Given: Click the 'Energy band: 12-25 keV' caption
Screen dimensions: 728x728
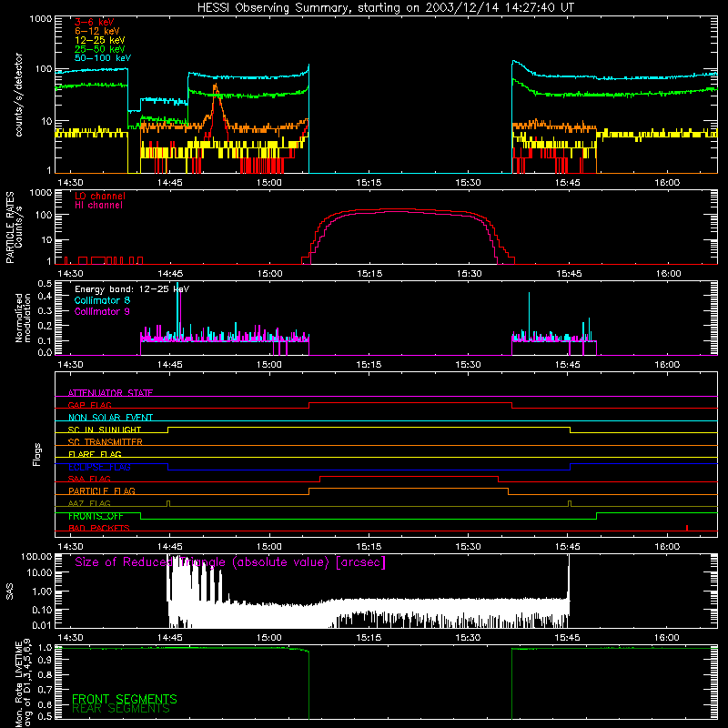Looking at the screenshot, I should point(132,289).
